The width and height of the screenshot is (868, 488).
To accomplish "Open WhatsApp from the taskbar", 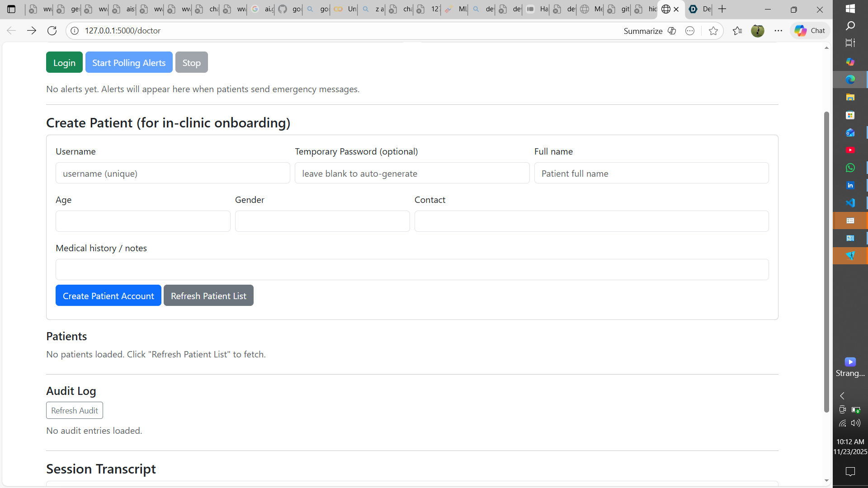I will click(850, 168).
